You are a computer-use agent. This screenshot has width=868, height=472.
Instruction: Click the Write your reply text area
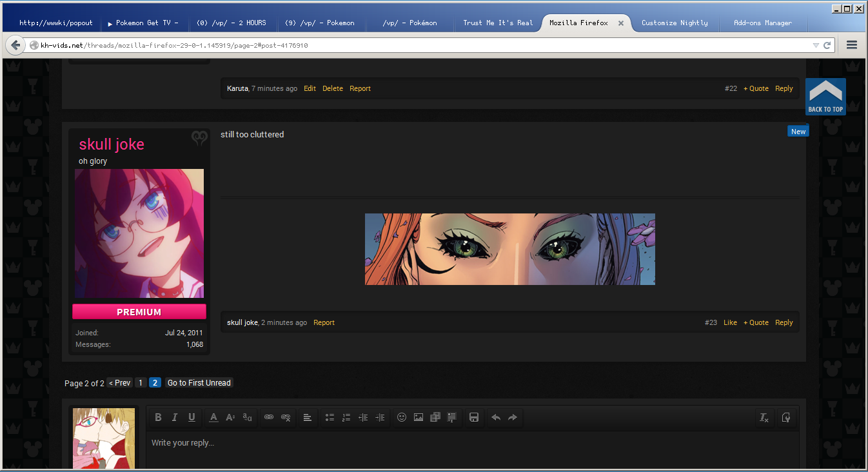click(472, 450)
